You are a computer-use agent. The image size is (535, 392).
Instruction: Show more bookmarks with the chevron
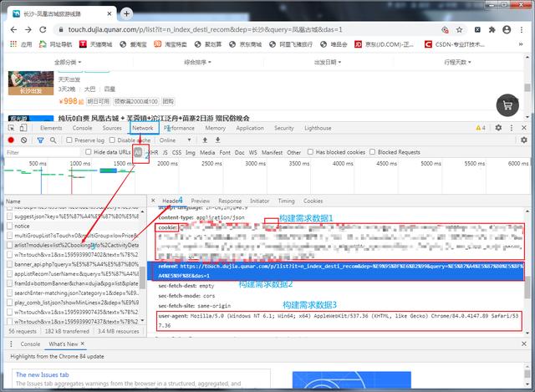(521, 44)
